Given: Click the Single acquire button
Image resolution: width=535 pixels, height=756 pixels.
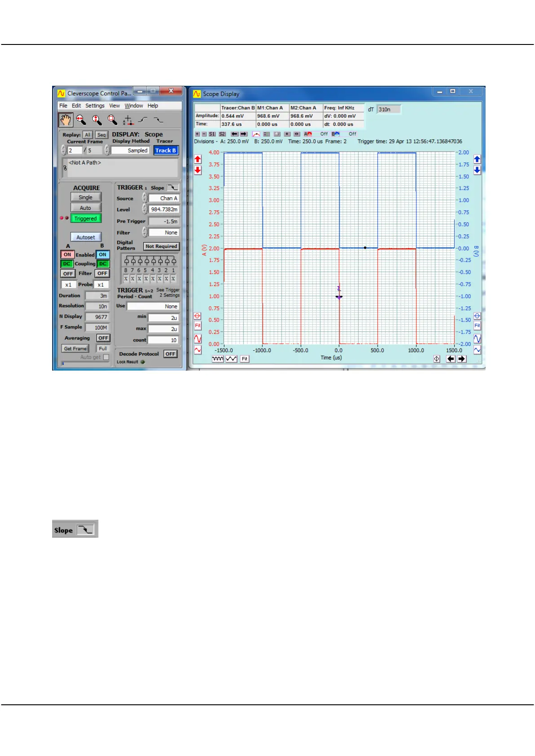Looking at the screenshot, I should 86,197.
